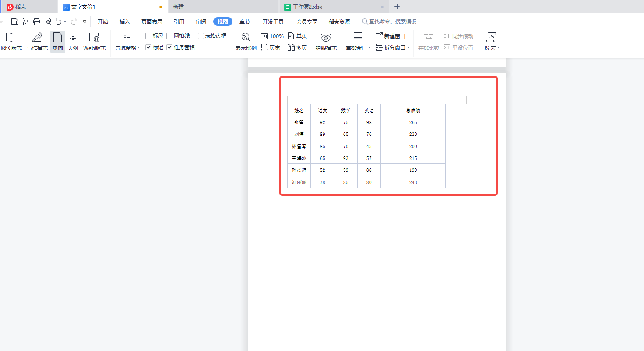644x351 pixels.
Task: Activate 写作模式 writing mode
Action: coord(37,42)
